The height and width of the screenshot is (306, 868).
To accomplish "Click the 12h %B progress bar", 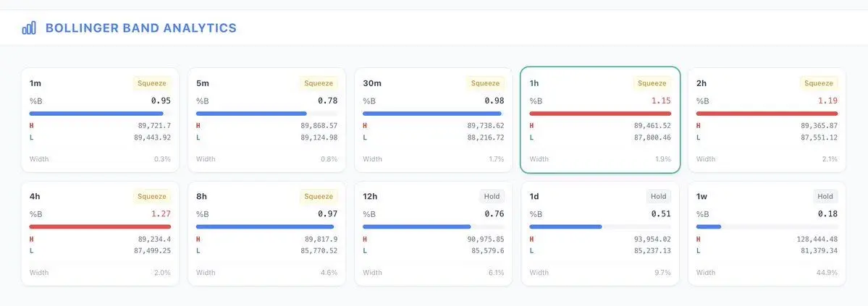I will click(x=434, y=226).
